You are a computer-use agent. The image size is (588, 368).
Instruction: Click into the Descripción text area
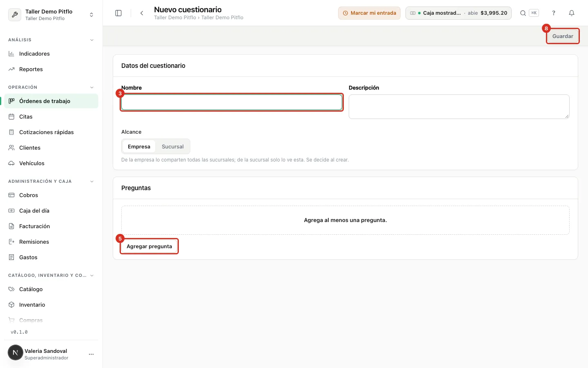pos(459,107)
